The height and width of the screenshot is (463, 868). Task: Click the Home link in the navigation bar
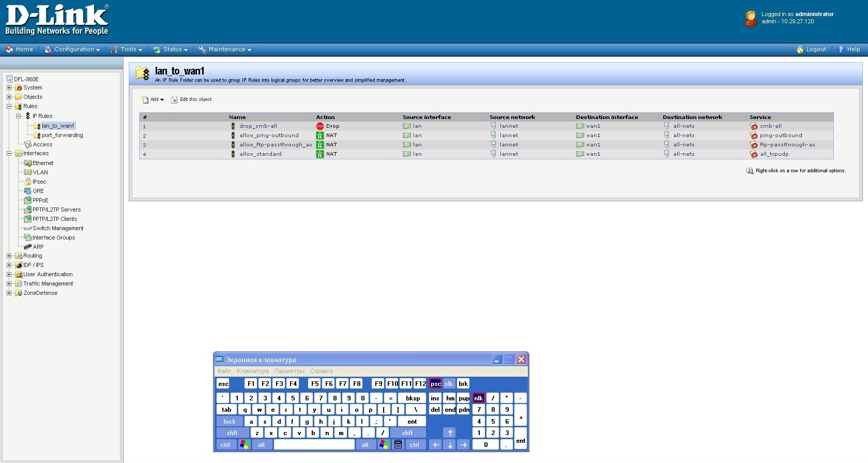pyautogui.click(x=24, y=50)
